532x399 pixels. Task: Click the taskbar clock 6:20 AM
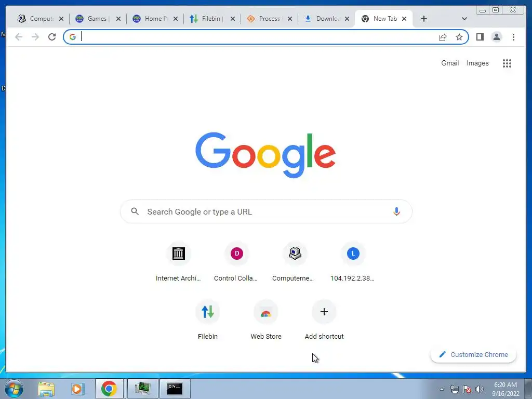click(x=506, y=389)
